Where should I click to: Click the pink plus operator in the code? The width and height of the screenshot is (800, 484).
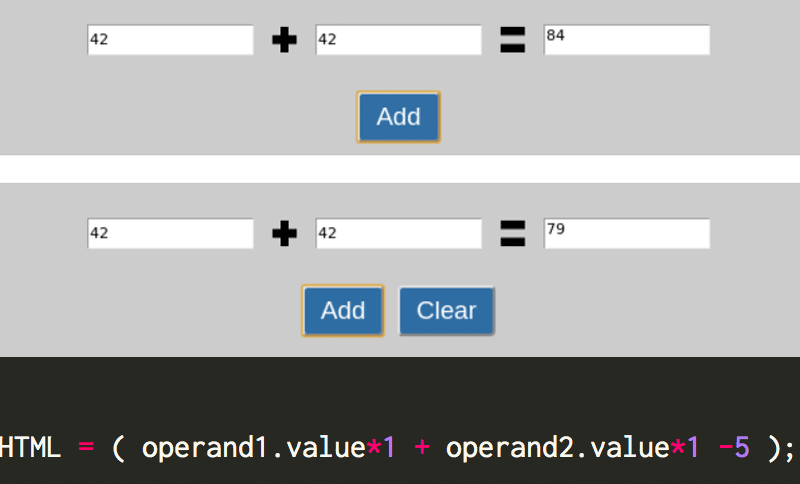[422, 448]
